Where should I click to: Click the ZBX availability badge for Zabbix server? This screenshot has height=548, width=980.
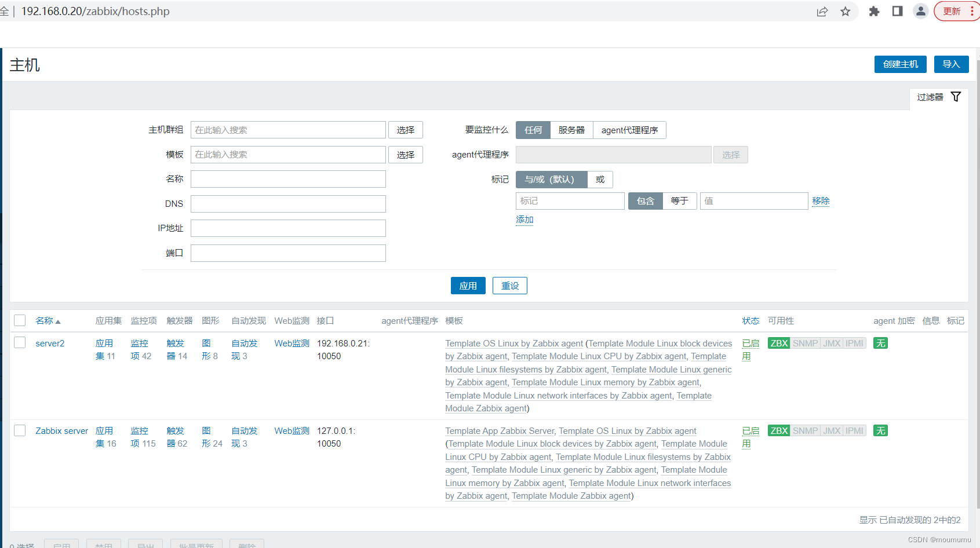(x=779, y=430)
